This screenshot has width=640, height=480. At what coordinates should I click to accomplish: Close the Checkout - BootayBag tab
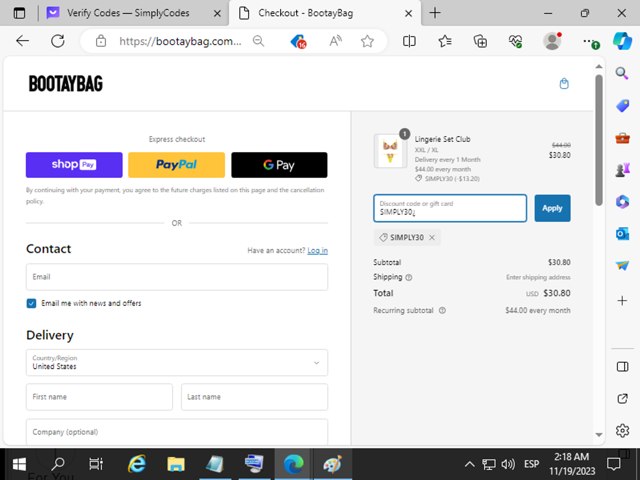[x=408, y=13]
